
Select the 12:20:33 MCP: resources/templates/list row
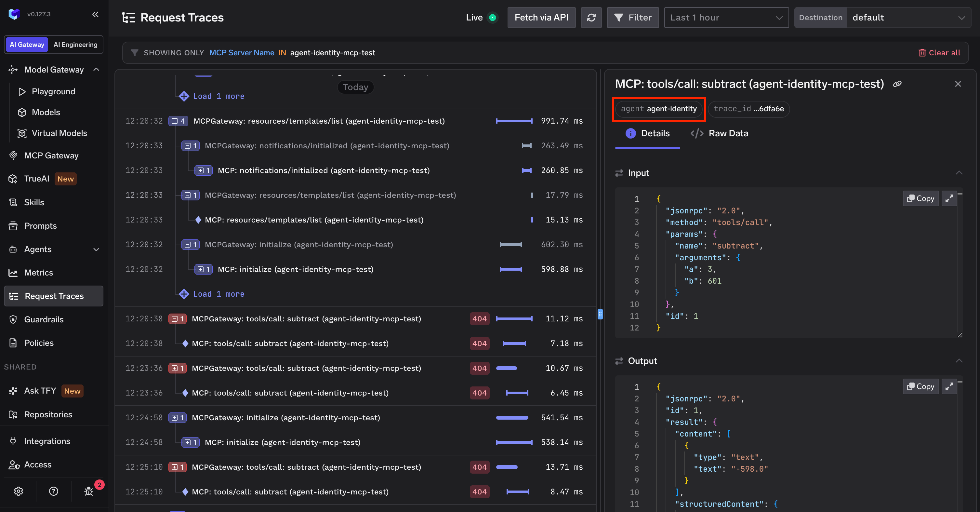point(355,220)
